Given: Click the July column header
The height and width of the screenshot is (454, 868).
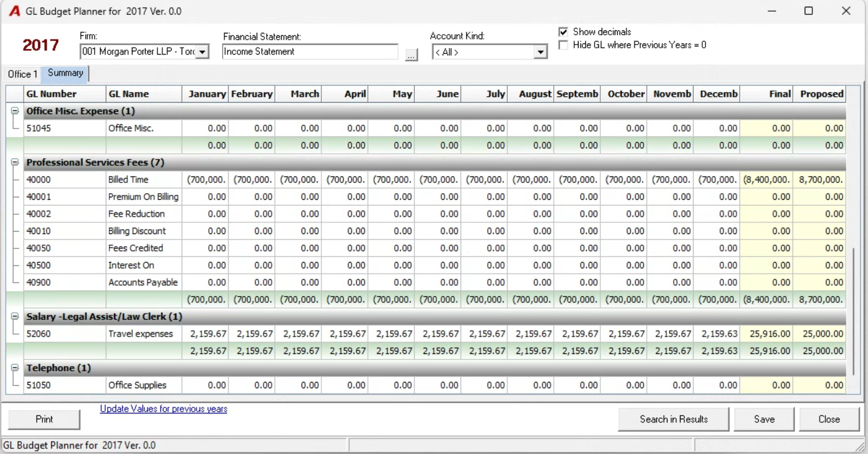Looking at the screenshot, I should click(x=484, y=94).
